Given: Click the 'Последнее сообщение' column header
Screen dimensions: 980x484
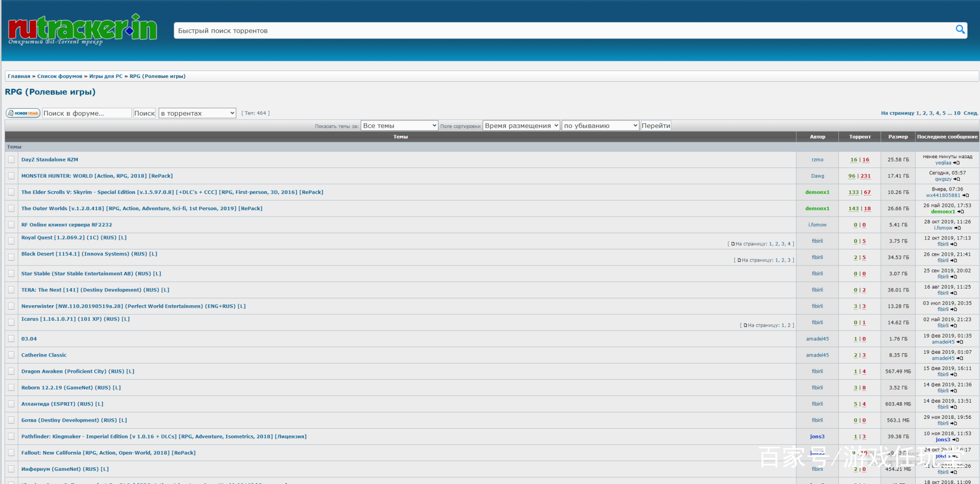Looking at the screenshot, I should click(x=947, y=137).
